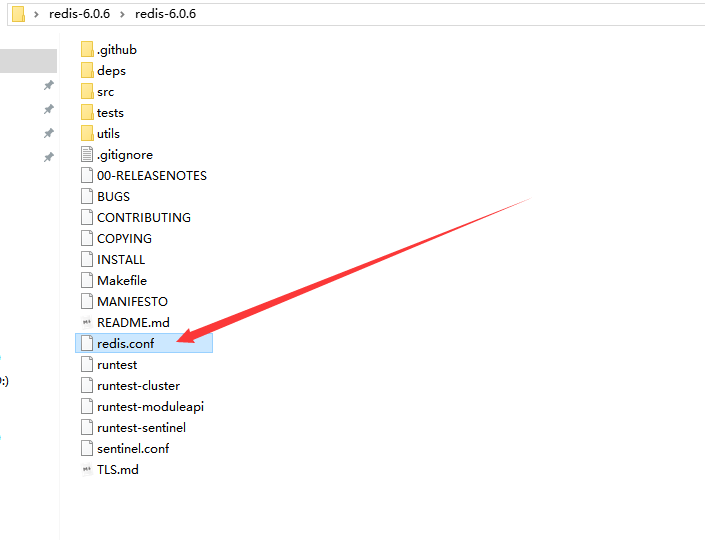705x540 pixels.
Task: Click the runtest-moduleapi file icon
Action: click(87, 406)
